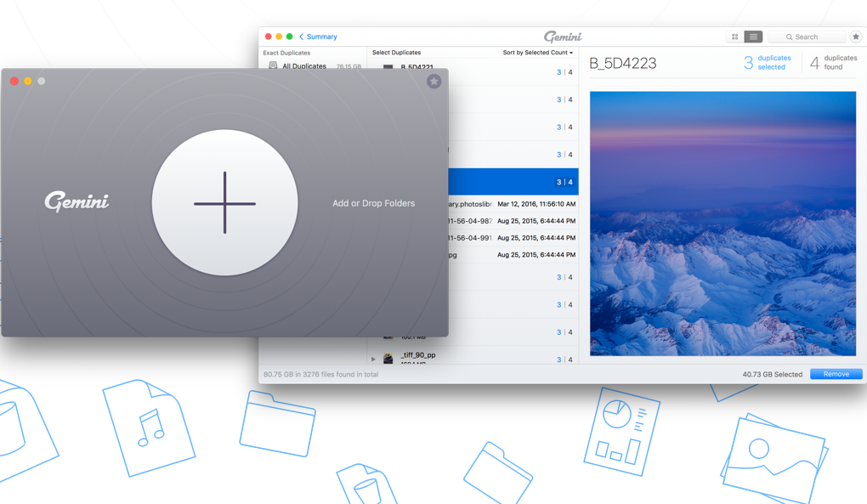Click the B_5D4223 mountain preview image

[722, 225]
